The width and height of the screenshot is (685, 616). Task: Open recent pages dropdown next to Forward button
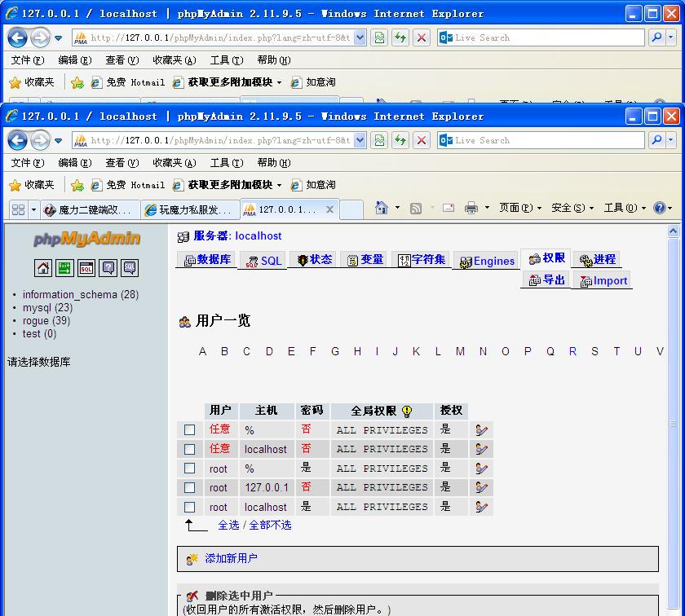tap(58, 141)
